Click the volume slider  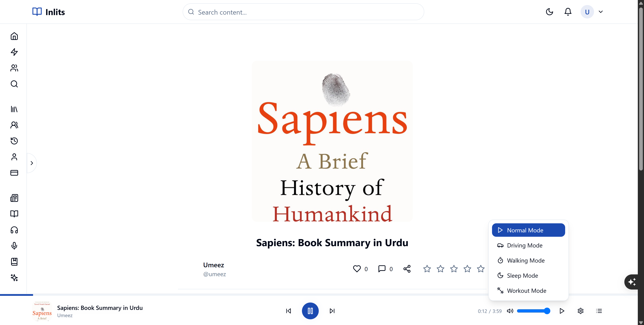(x=533, y=311)
